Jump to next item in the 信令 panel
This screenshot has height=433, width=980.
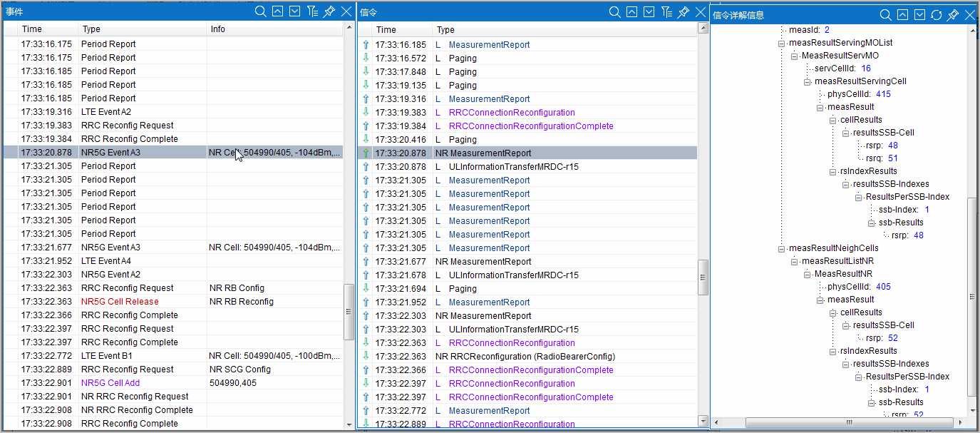point(649,12)
